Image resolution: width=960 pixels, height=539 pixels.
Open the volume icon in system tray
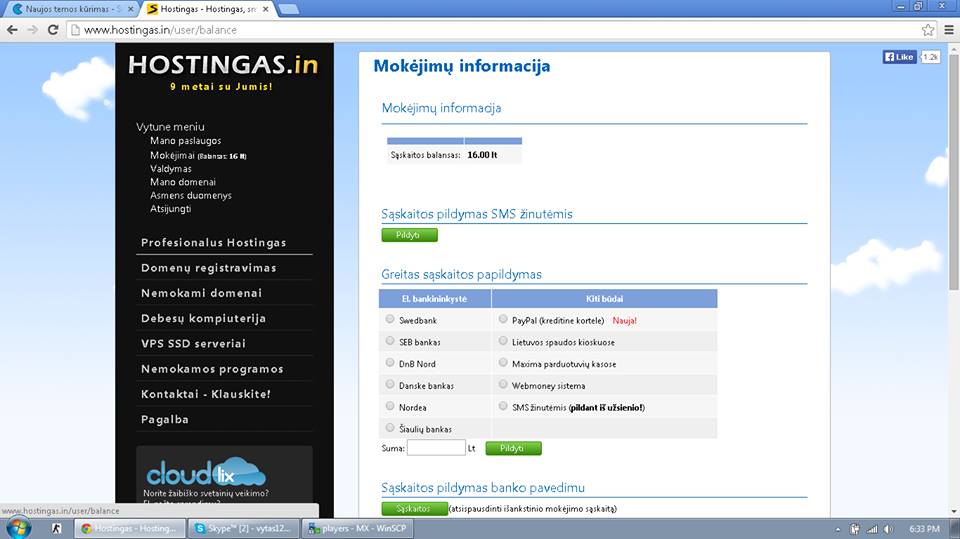[888, 529]
